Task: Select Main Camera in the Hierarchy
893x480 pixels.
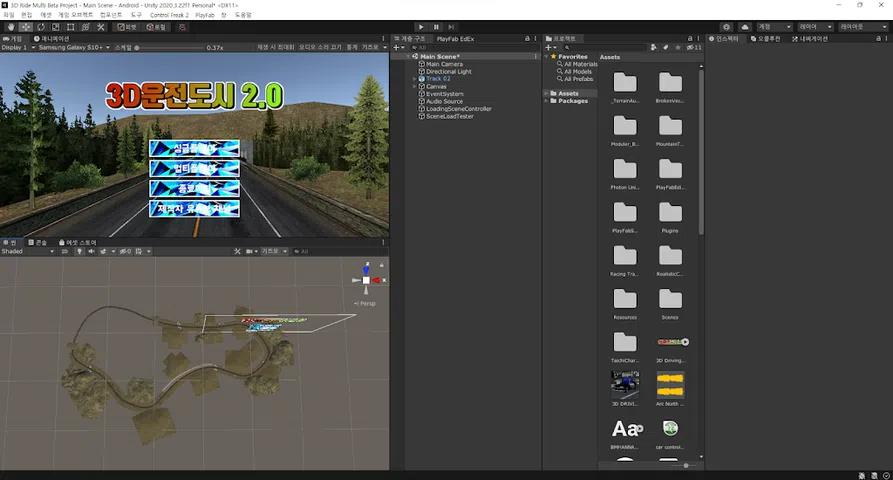Action: click(x=443, y=64)
